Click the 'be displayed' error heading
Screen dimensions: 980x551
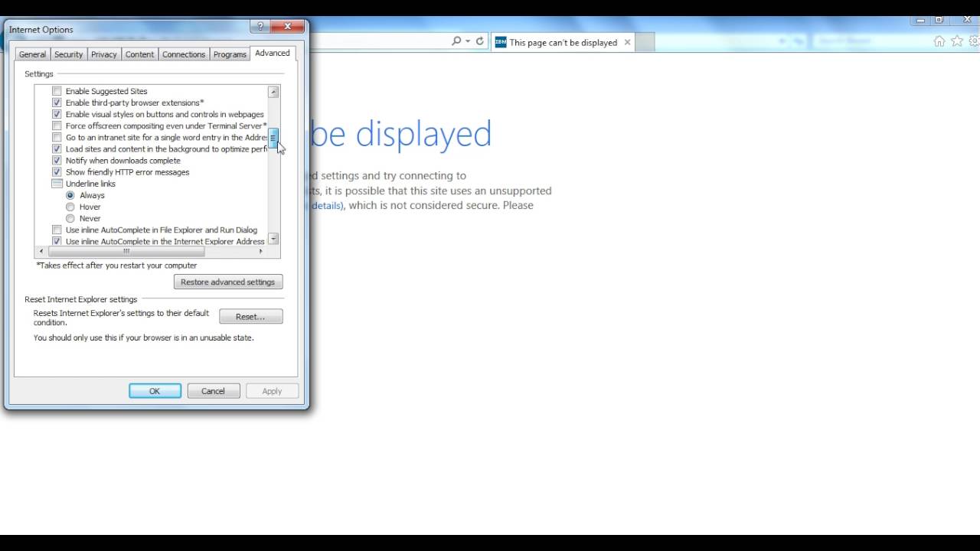coord(400,134)
